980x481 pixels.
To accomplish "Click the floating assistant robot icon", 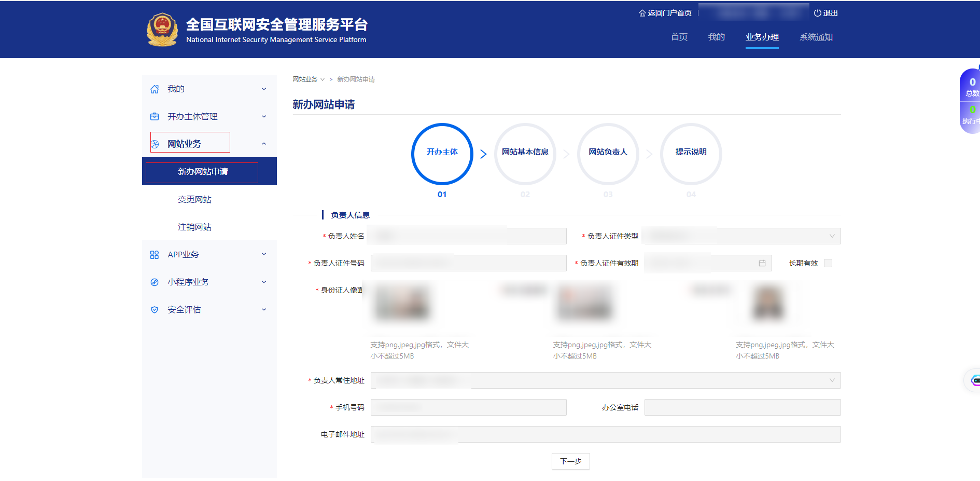I will coord(974,380).
